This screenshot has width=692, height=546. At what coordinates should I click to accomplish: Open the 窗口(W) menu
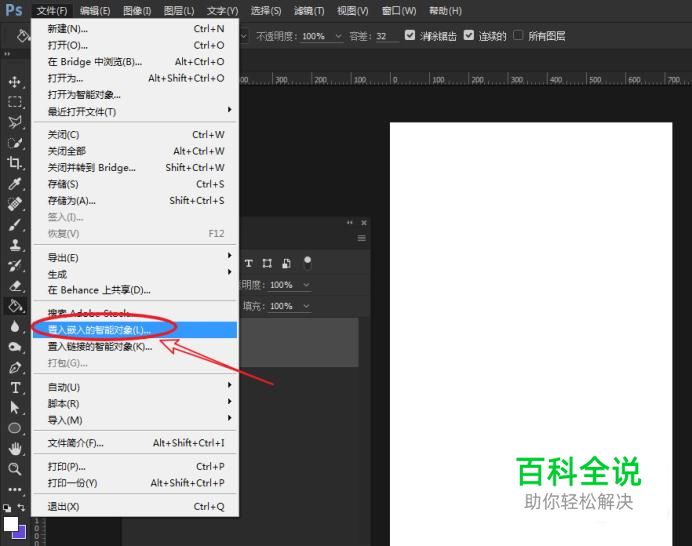[399, 11]
